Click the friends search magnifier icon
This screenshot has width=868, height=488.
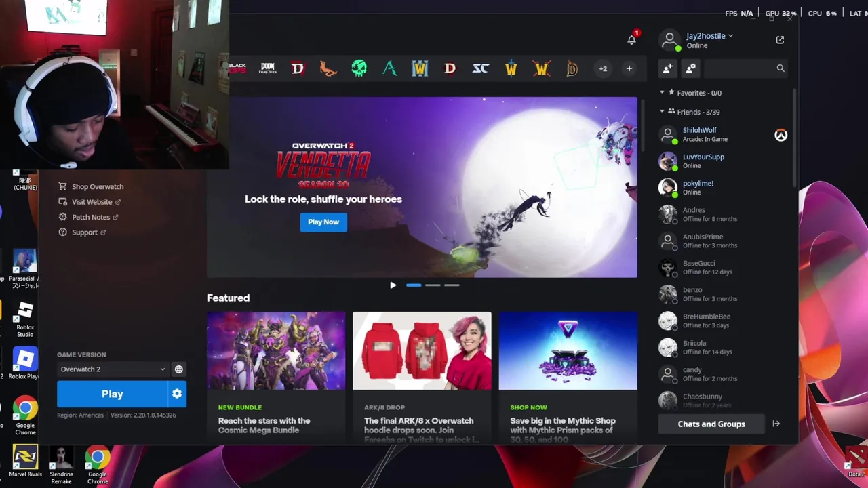click(781, 68)
